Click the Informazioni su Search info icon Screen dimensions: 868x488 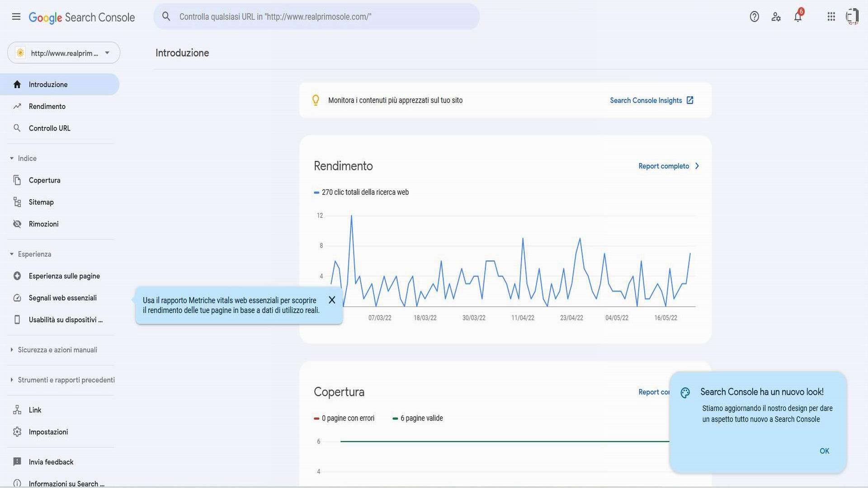17,483
